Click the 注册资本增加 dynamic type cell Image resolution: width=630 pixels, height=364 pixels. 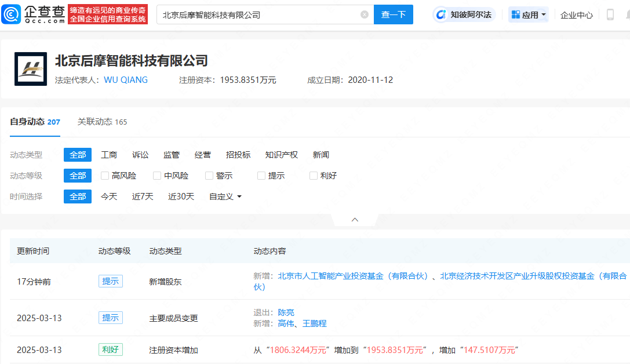[x=173, y=350]
